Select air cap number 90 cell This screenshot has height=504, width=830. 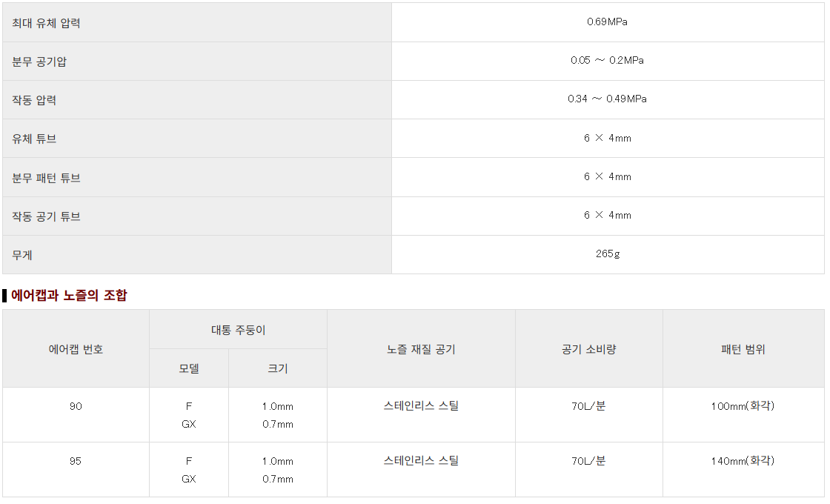point(76,406)
